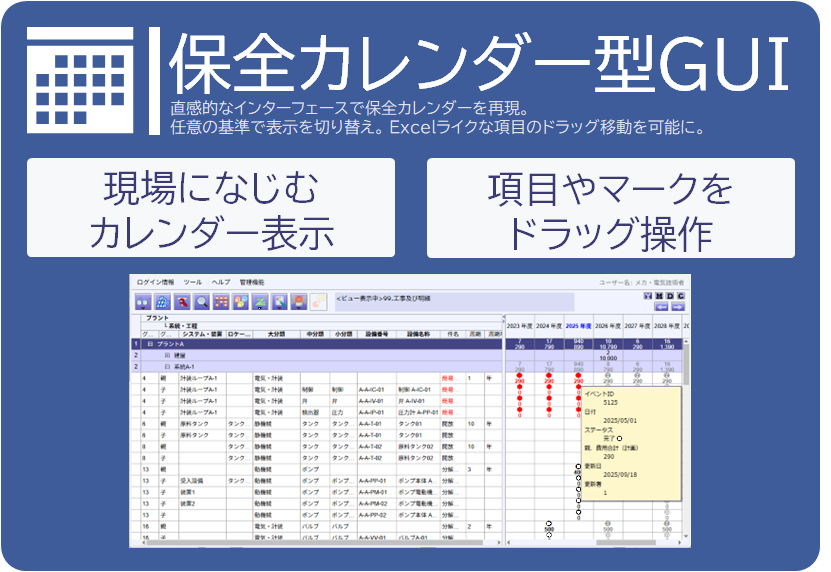
Task: Click the first toolbar icon with dropdown arrow
Action: 144,300
